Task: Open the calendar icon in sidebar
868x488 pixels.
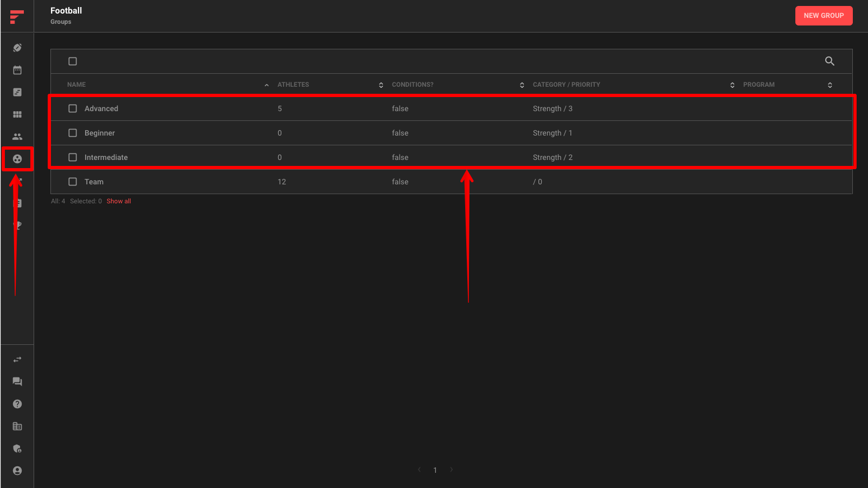Action: [x=17, y=70]
